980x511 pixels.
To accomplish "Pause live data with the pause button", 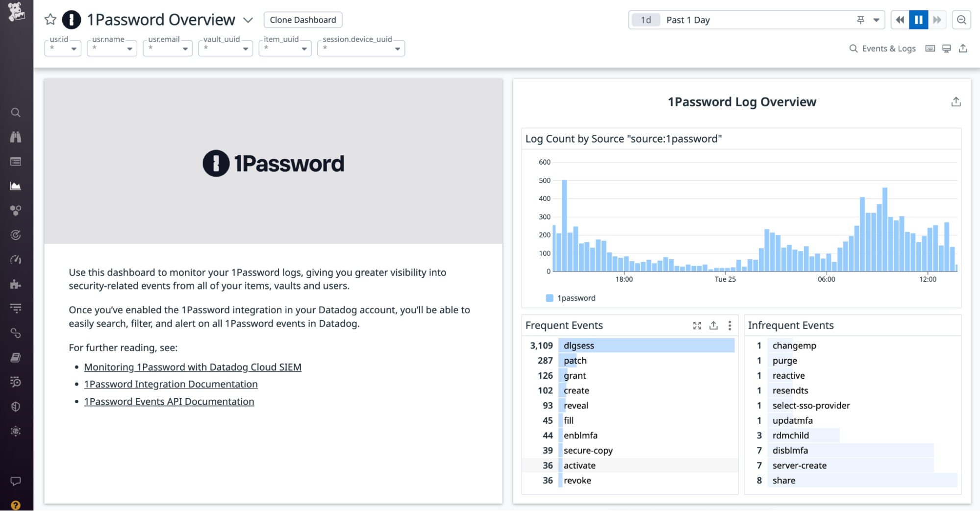I will click(x=918, y=20).
